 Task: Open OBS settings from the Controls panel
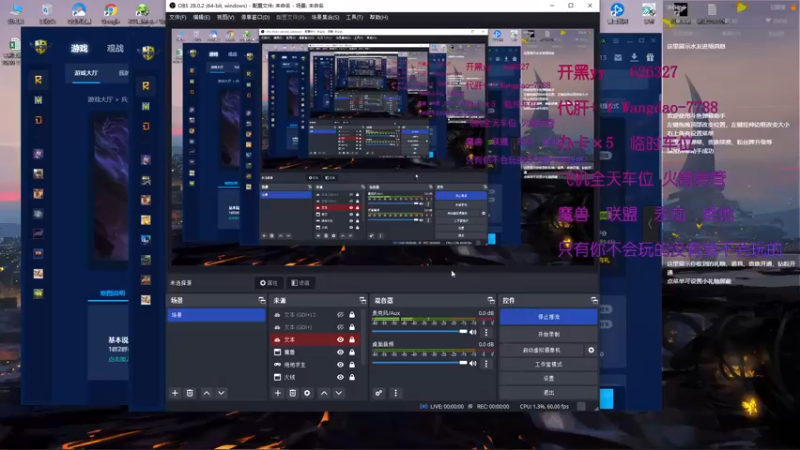(548, 379)
